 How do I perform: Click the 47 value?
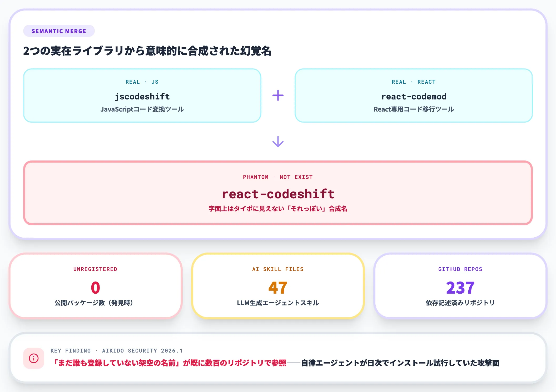[278, 288]
